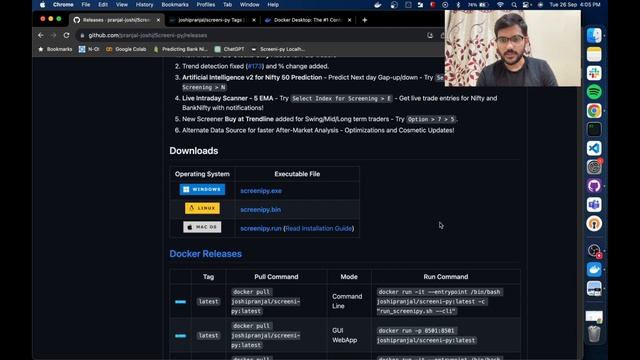Click the Chrome icon in dock
640x360 pixels.
click(x=594, y=111)
